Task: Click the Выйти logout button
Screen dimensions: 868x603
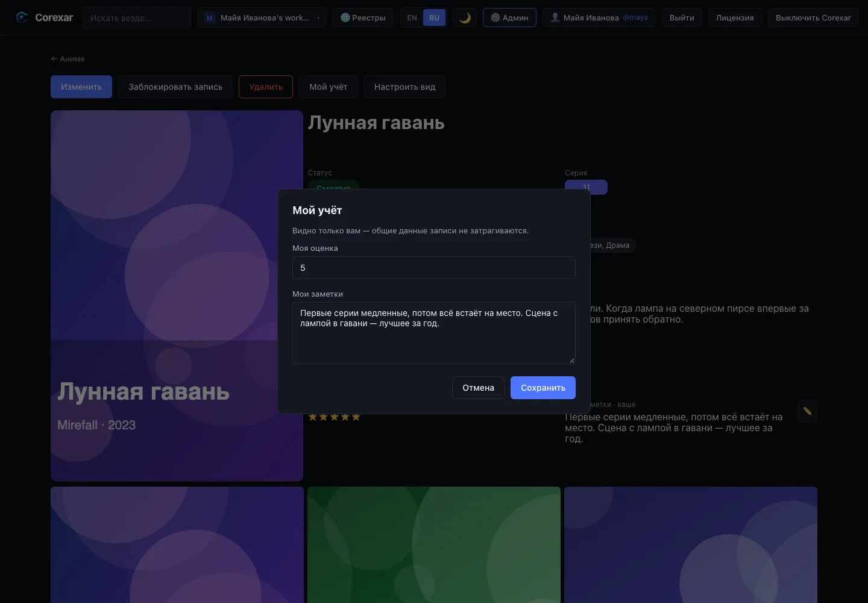Action: coord(682,17)
